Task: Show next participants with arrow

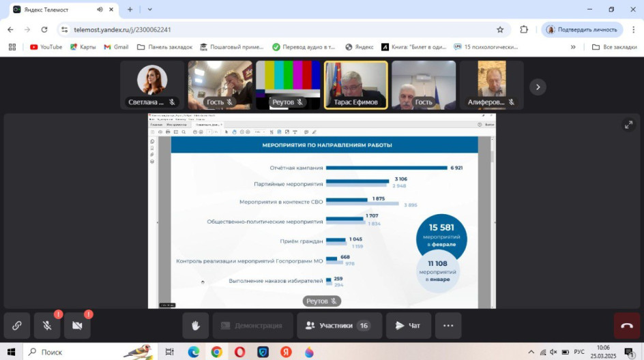Action: pyautogui.click(x=538, y=87)
